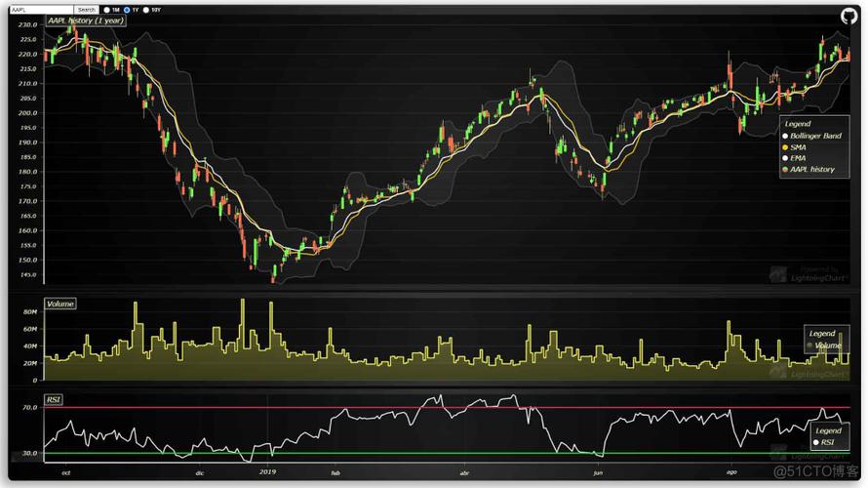Viewport: 868px width, 488px height.
Task: Click the 145.0 price axis label
Action: 27,274
